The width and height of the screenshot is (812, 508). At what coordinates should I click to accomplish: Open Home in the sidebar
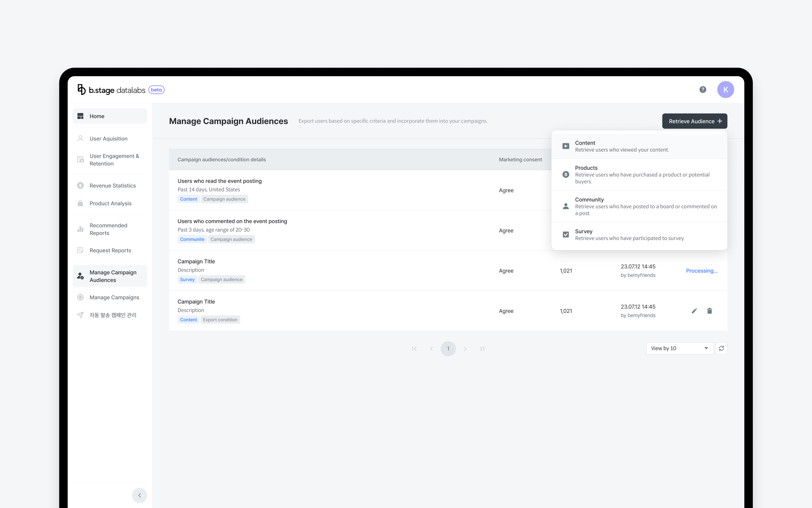(110, 116)
